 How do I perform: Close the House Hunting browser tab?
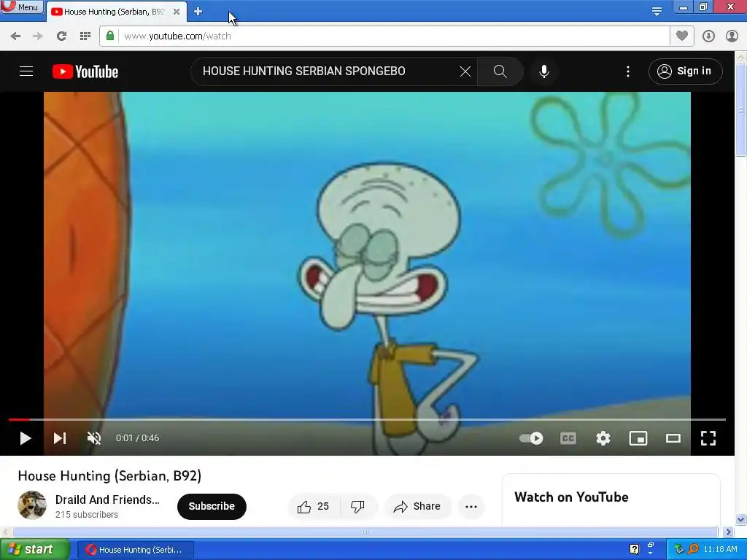click(177, 12)
